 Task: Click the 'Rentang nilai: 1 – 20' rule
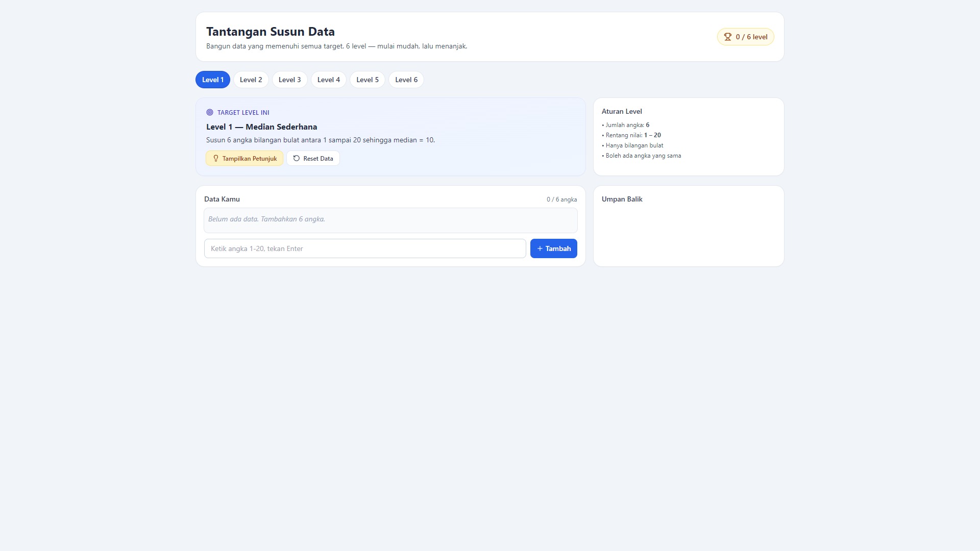click(x=631, y=135)
